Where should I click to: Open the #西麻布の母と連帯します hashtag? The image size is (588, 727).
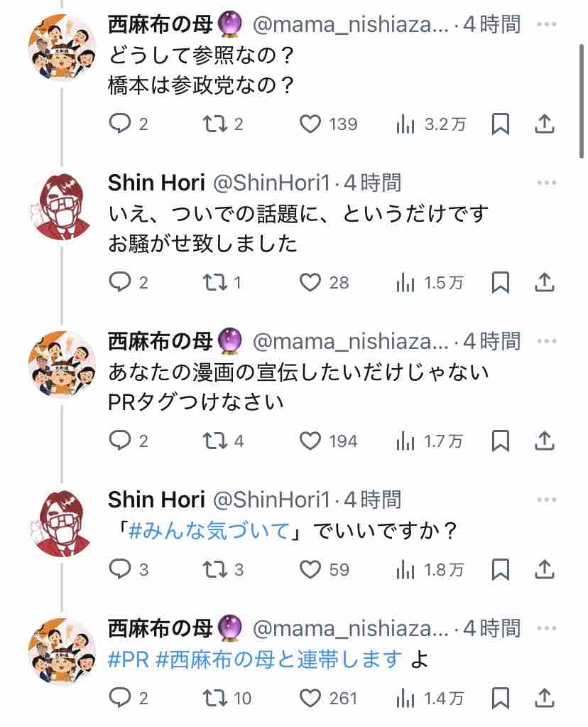click(x=279, y=659)
